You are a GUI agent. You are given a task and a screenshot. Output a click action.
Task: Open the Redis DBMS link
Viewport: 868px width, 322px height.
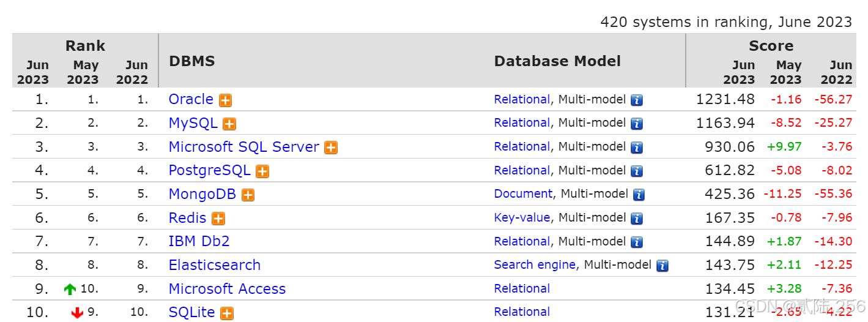tap(188, 218)
